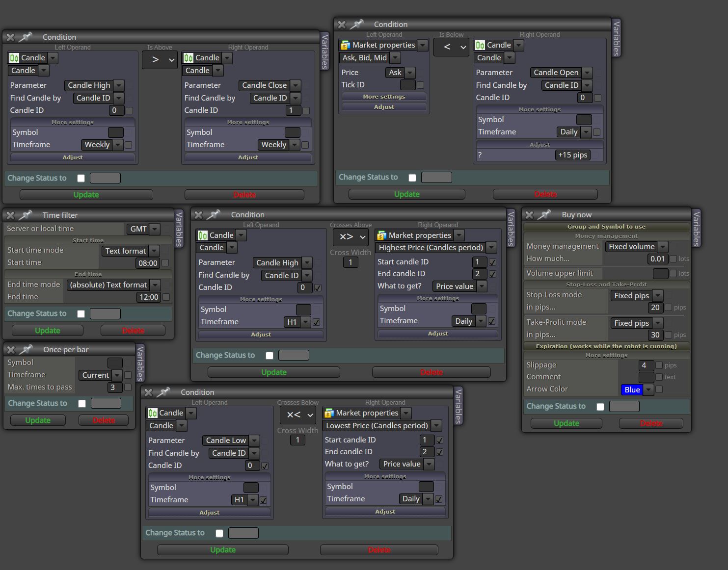
Task: Click Candle icon in Is Above right operand
Action: (x=189, y=58)
